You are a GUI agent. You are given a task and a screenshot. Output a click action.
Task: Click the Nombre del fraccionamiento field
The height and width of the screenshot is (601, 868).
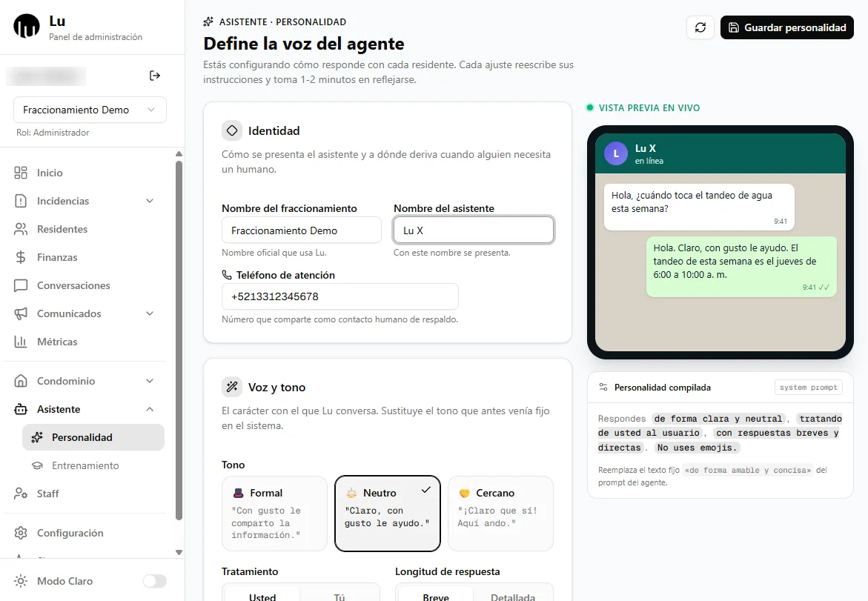tap(301, 230)
